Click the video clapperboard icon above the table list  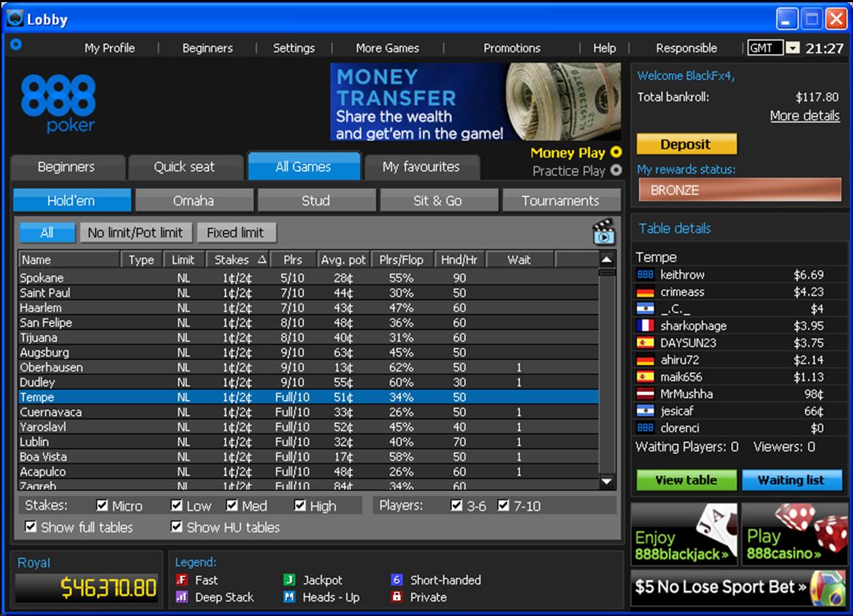pos(603,232)
